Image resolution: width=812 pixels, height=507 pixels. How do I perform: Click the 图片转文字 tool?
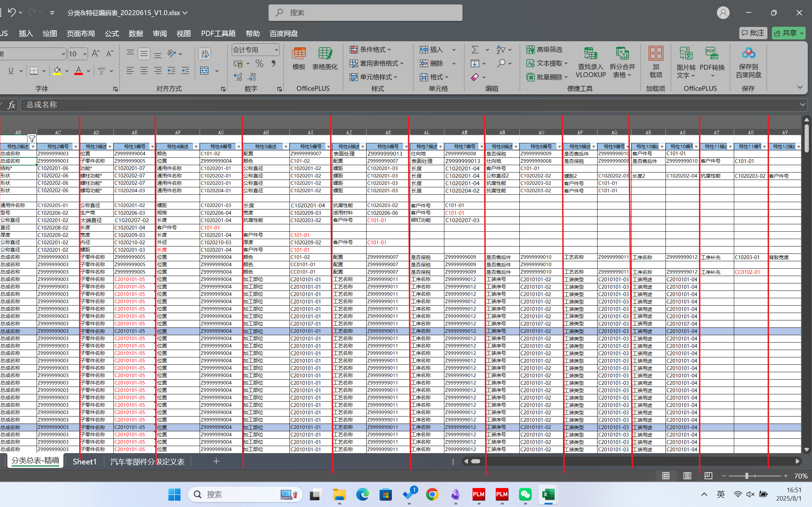(x=686, y=63)
